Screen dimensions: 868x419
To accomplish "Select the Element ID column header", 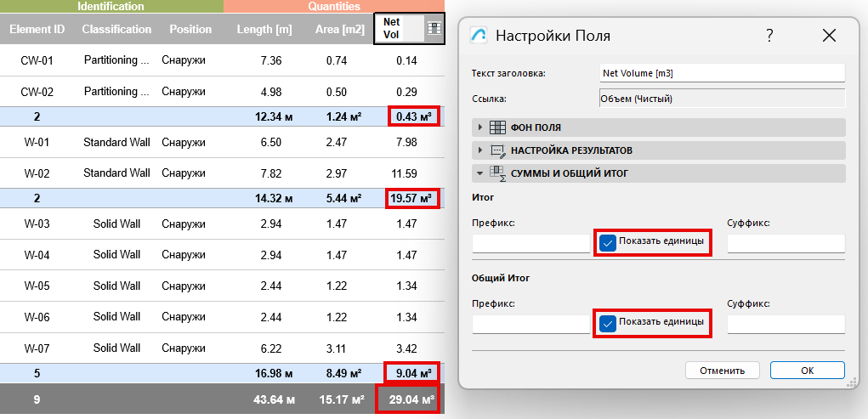I will point(37,29).
